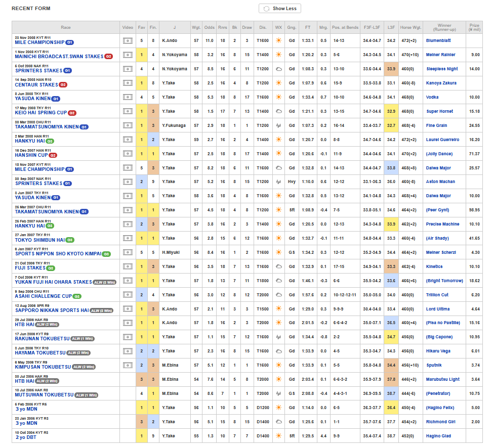Click the Show Less button
Screen dimensions: 492x448
click(279, 9)
